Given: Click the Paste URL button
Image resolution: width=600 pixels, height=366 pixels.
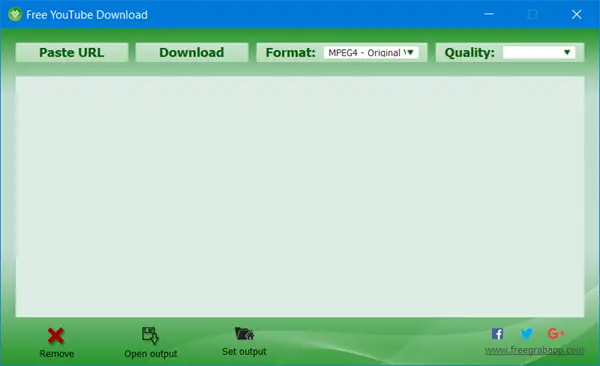Looking at the screenshot, I should click(x=72, y=52).
